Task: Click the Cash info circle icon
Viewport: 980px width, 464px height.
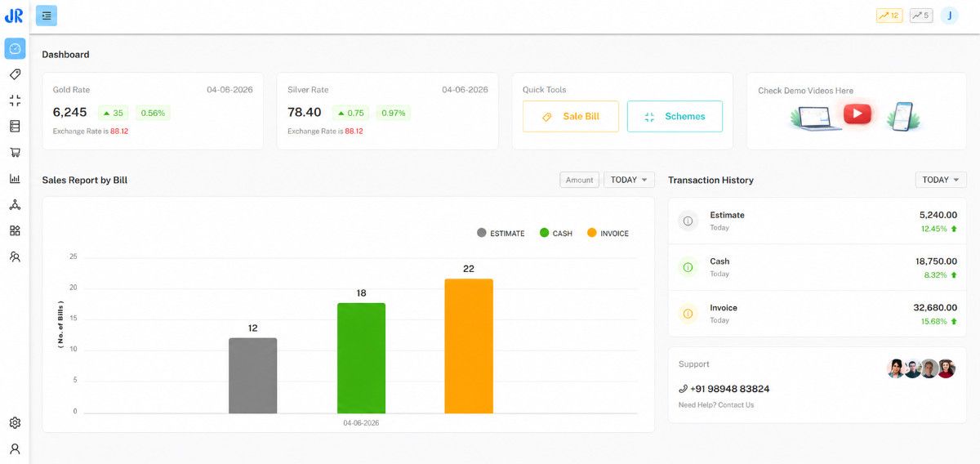Action: 688,267
